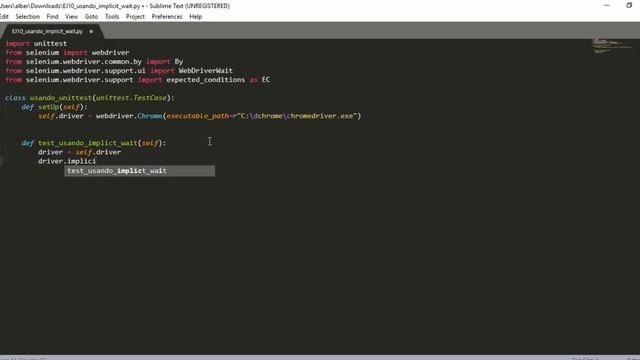Open the Tools menu

[112, 17]
